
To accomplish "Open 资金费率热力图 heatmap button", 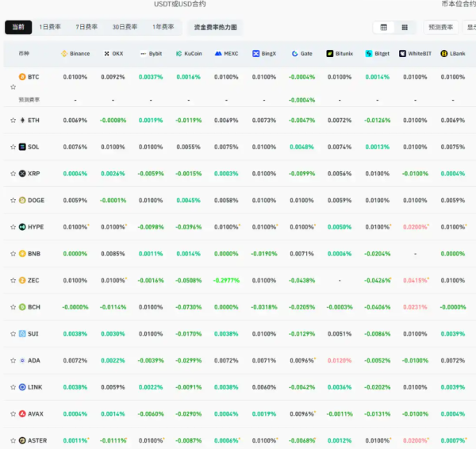I will (x=217, y=27).
